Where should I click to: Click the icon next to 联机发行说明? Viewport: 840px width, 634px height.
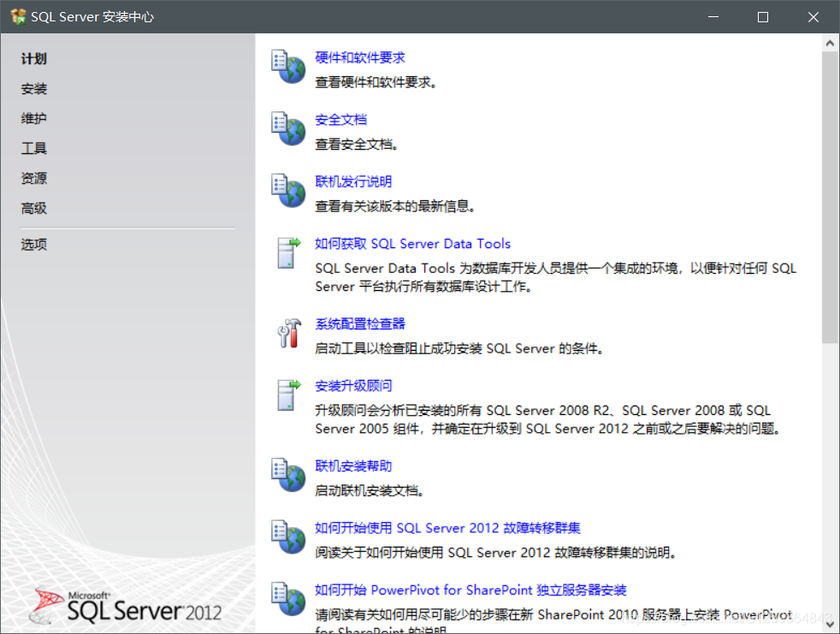288,190
